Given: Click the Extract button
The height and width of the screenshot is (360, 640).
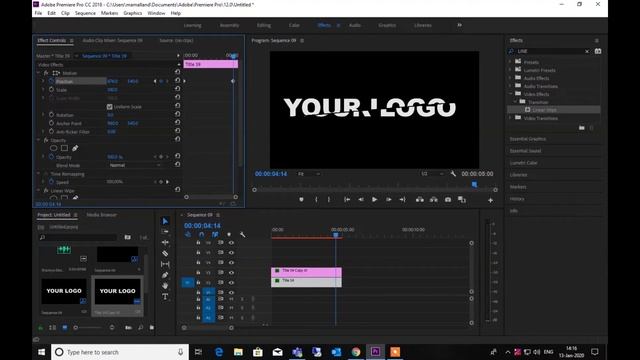Looking at the screenshot, I should pyautogui.click(x=434, y=200).
